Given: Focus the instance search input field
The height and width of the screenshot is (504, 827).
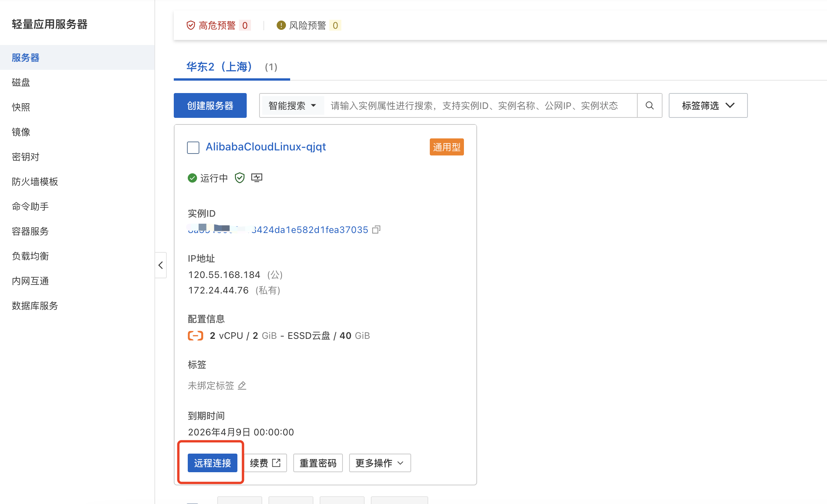Looking at the screenshot, I should tap(480, 105).
